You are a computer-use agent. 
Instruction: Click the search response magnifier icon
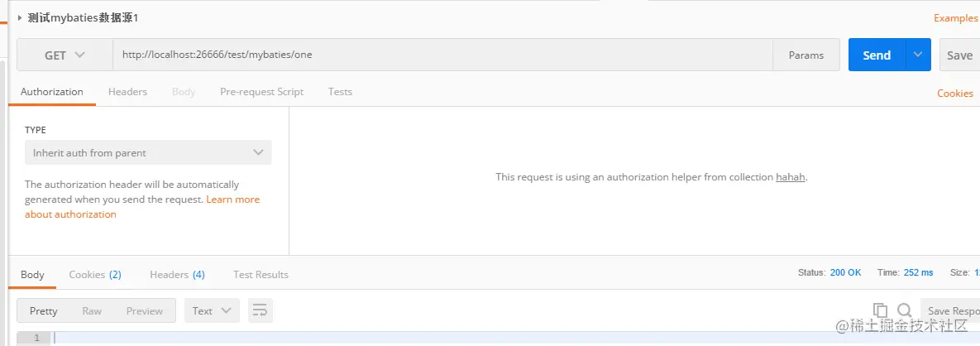tap(904, 310)
